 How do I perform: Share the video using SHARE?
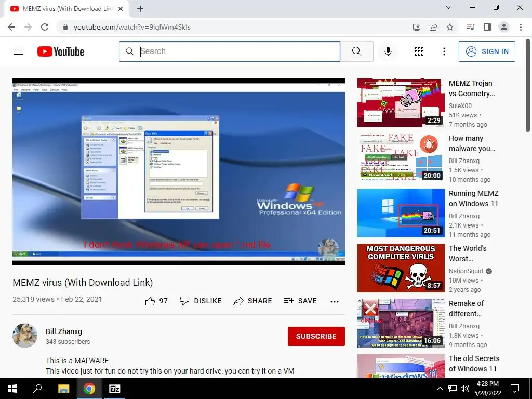click(x=253, y=301)
